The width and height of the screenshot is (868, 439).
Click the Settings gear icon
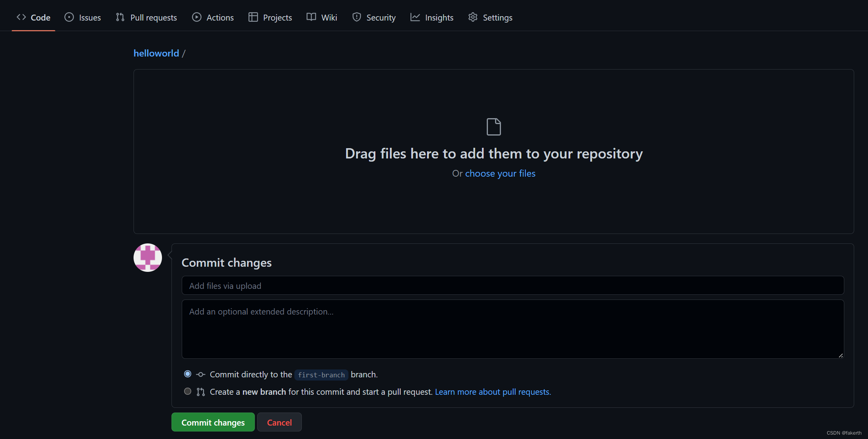(473, 17)
